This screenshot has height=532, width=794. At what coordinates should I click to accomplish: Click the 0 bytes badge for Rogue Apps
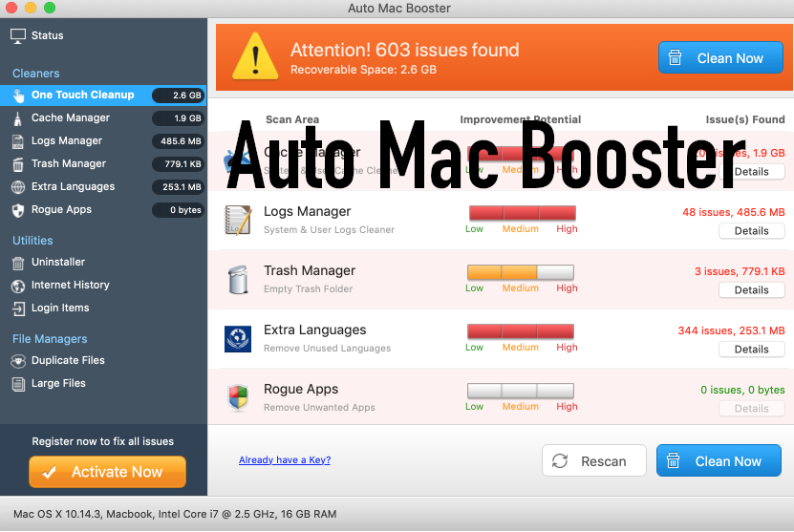click(x=179, y=210)
